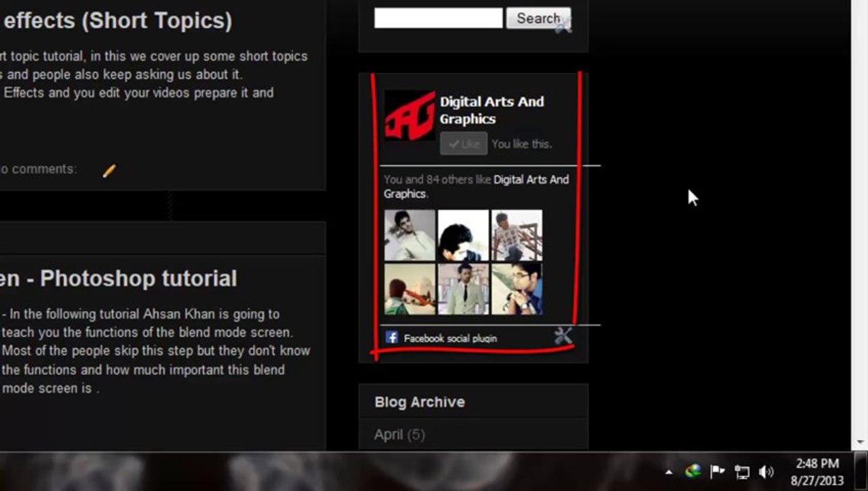Open the bottom-row fan photo with blue shirt
The image size is (868, 491).
point(517,289)
